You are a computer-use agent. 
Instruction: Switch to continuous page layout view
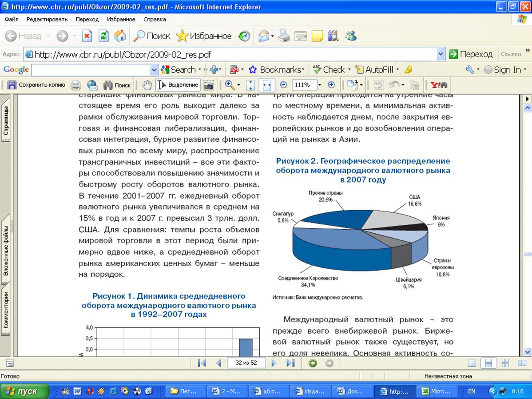(488, 363)
